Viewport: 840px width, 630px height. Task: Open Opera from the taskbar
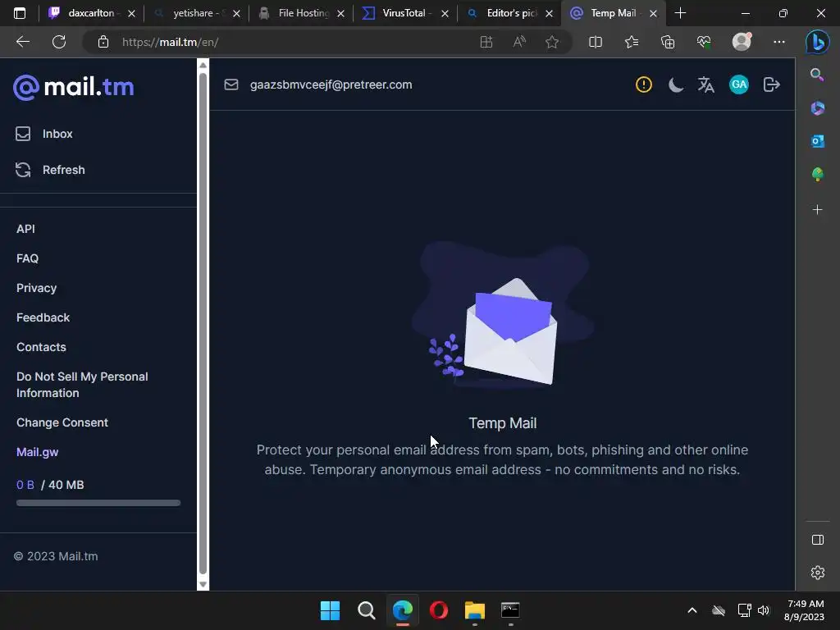point(439,610)
